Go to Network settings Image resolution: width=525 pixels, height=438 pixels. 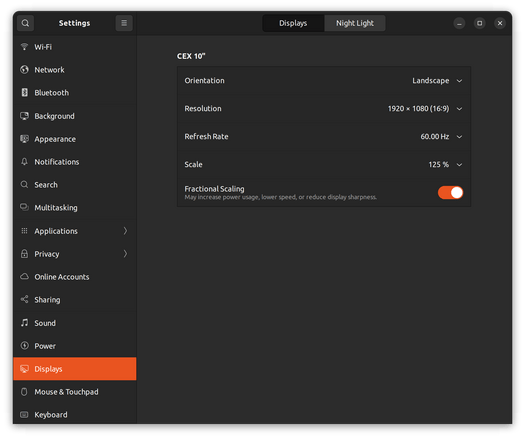(75, 69)
